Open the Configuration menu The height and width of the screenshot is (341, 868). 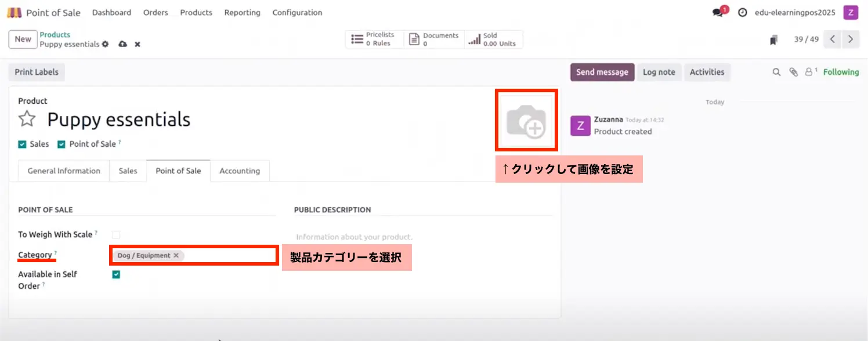tap(297, 13)
